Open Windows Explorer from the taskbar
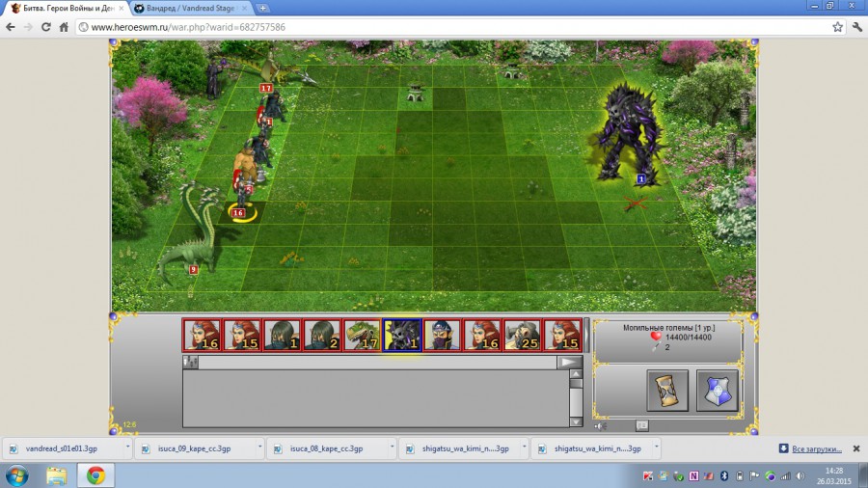This screenshot has width=868, height=488. 57,475
